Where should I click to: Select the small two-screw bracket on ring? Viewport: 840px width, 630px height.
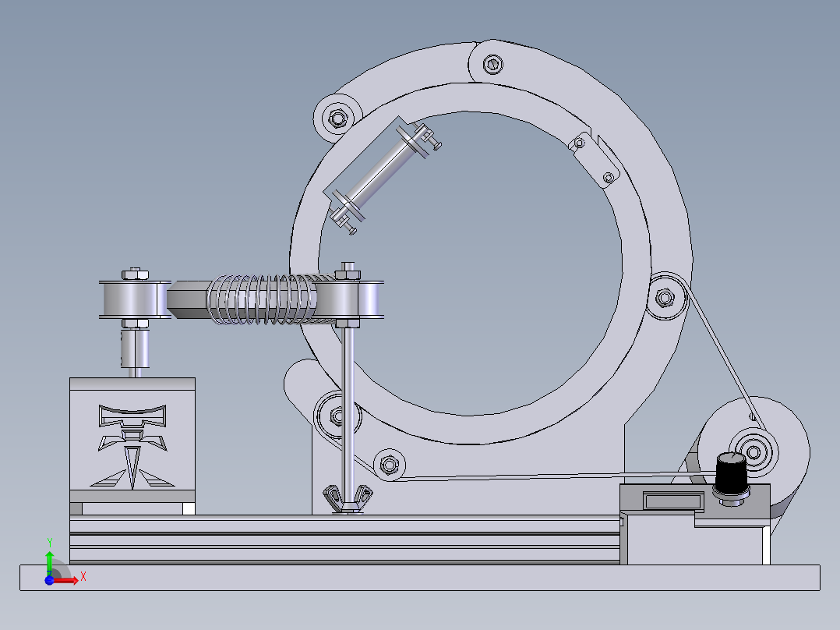pyautogui.click(x=595, y=161)
